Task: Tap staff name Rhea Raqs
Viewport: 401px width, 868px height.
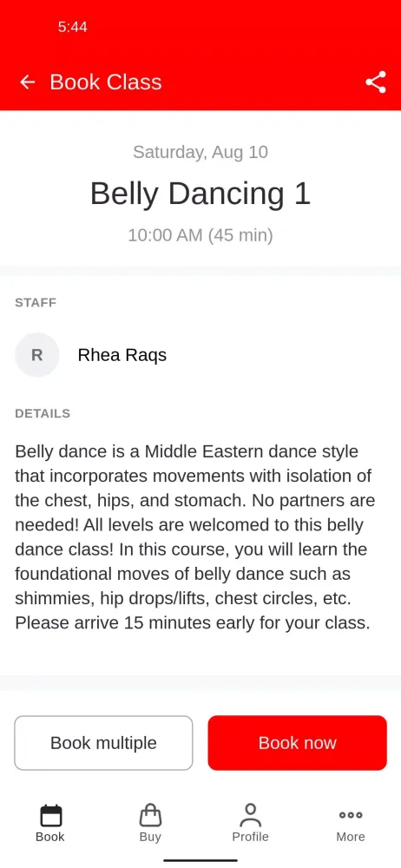Action: (122, 355)
